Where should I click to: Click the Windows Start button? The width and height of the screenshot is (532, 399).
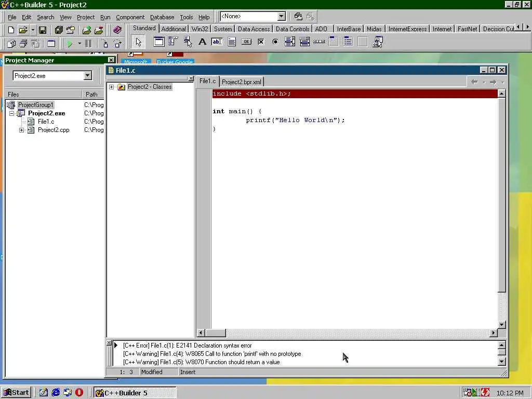coord(16,393)
